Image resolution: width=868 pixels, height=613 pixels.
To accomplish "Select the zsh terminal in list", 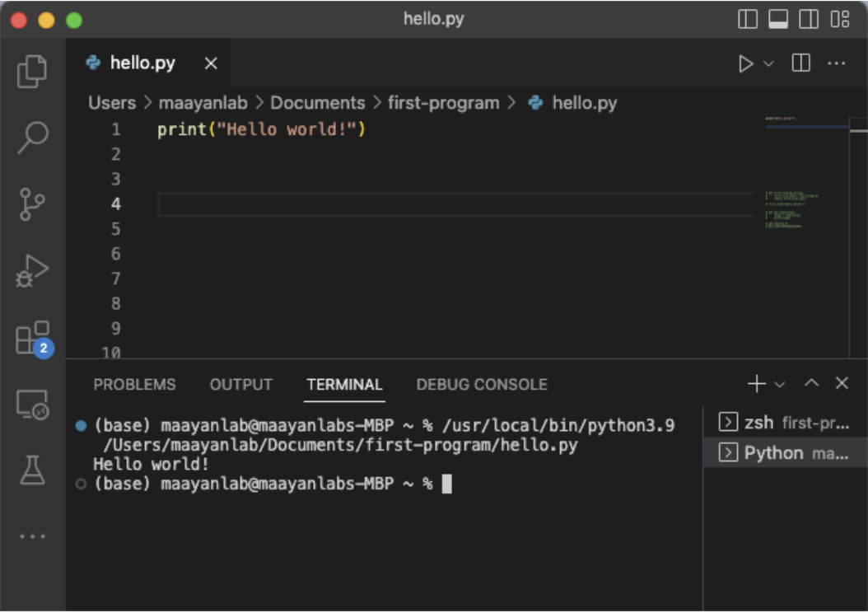I will (782, 423).
